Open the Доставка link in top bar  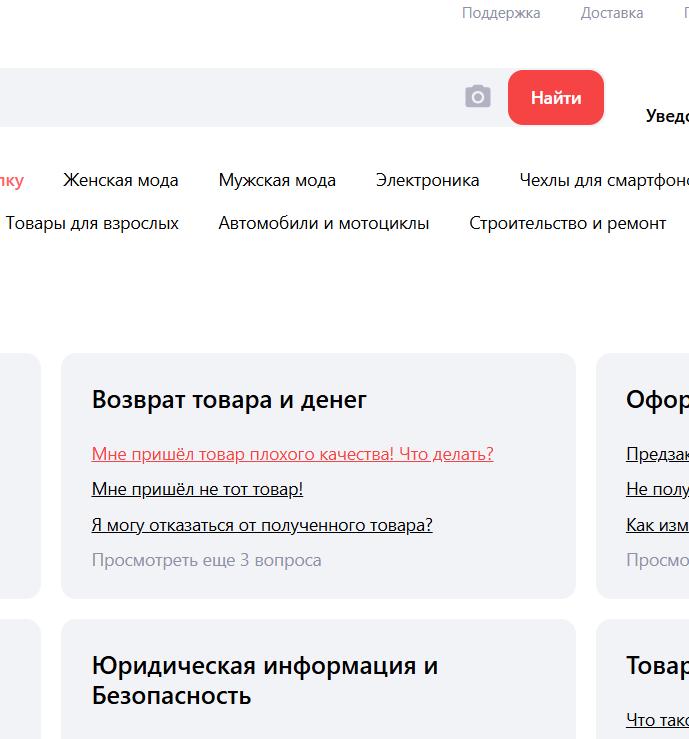pyautogui.click(x=612, y=13)
